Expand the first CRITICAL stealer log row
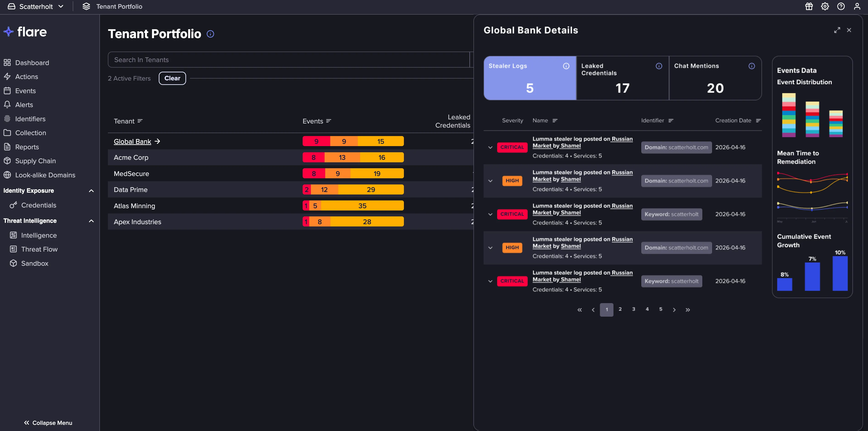Image resolution: width=868 pixels, height=431 pixels. point(490,147)
